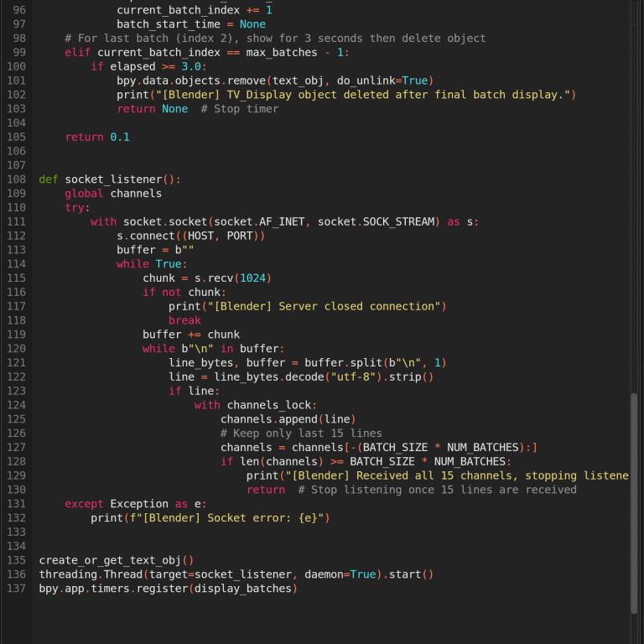Click 'while True:' on line 114
Screen dimensions: 644x644
tap(152, 263)
